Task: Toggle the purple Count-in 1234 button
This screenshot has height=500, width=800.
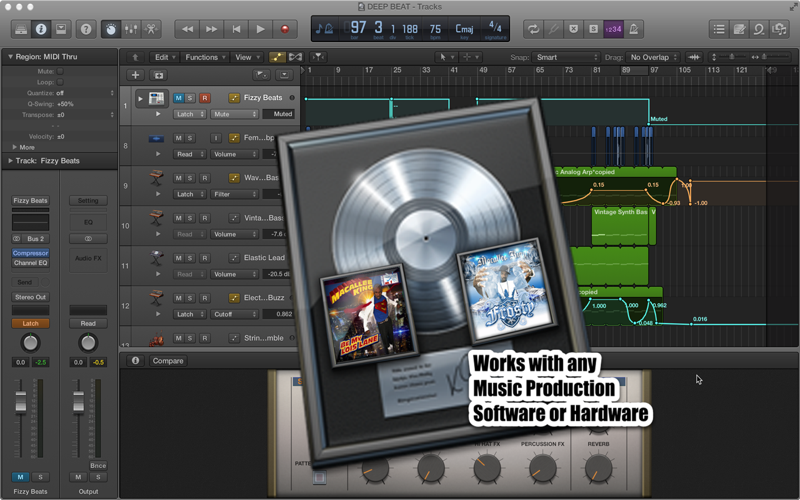Action: click(613, 29)
